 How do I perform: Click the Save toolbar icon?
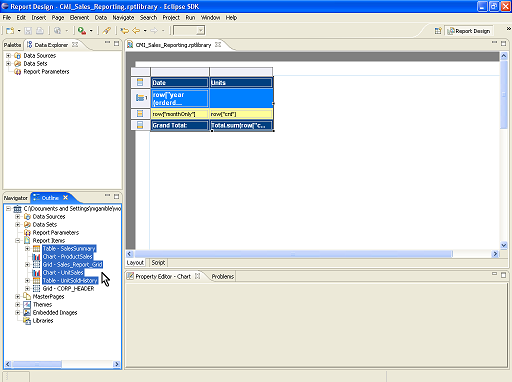click(28, 31)
